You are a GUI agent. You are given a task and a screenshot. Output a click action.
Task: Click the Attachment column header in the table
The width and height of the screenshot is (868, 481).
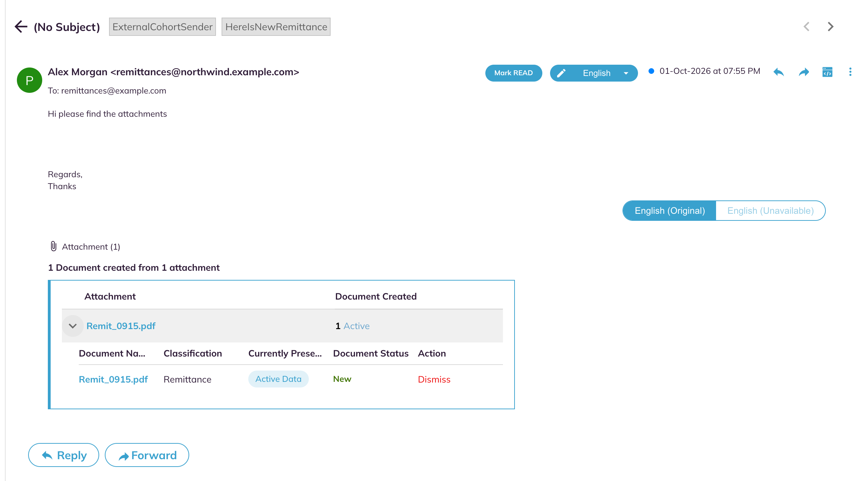(110, 296)
